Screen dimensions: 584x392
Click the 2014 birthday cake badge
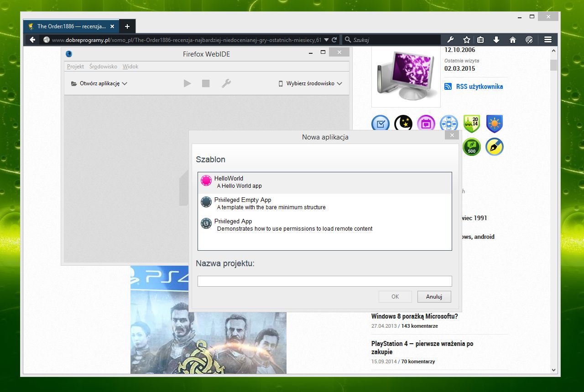pos(472,123)
